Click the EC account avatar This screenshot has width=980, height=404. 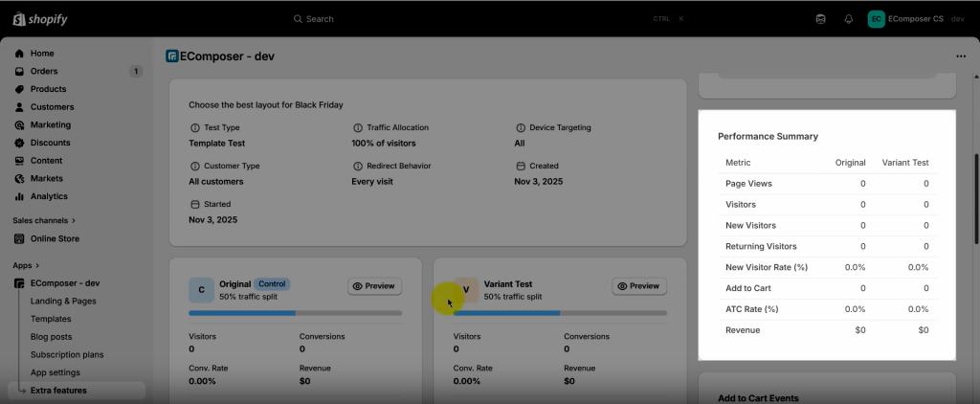[x=876, y=19]
